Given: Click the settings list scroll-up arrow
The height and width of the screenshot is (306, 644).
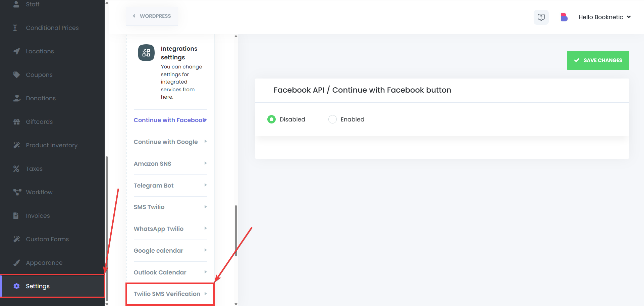Looking at the screenshot, I should click(x=236, y=36).
